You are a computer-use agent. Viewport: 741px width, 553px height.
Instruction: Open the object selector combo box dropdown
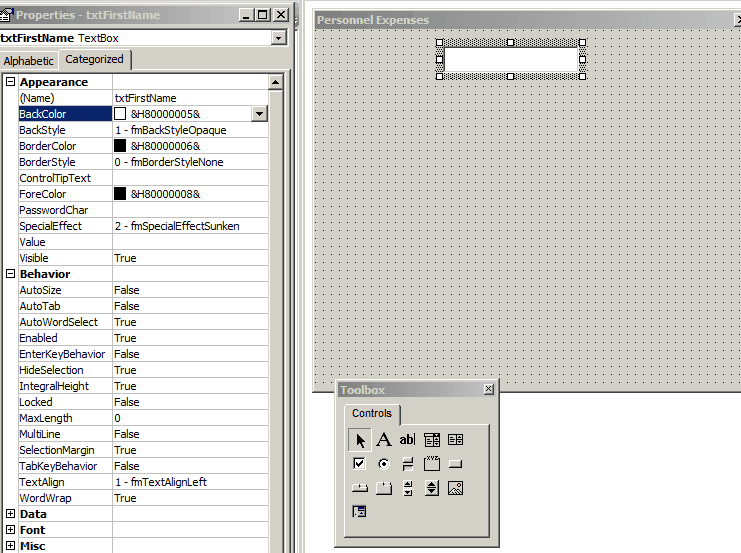279,38
